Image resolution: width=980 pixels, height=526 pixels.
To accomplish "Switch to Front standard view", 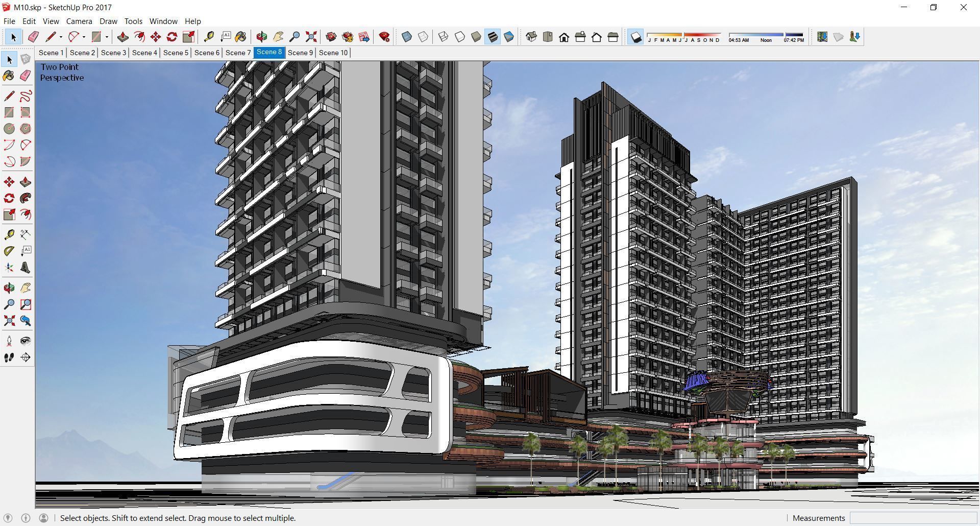I will 564,37.
